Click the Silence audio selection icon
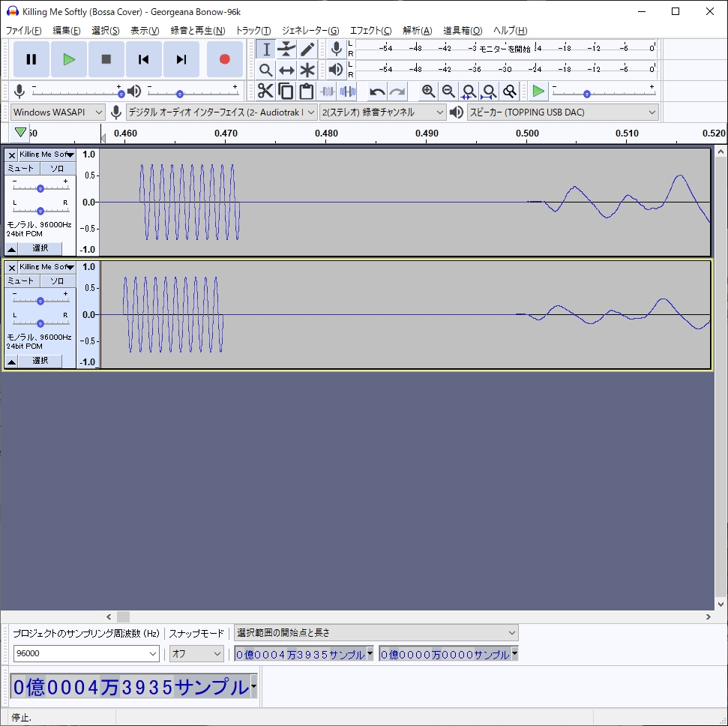This screenshot has height=726, width=728. click(x=348, y=91)
